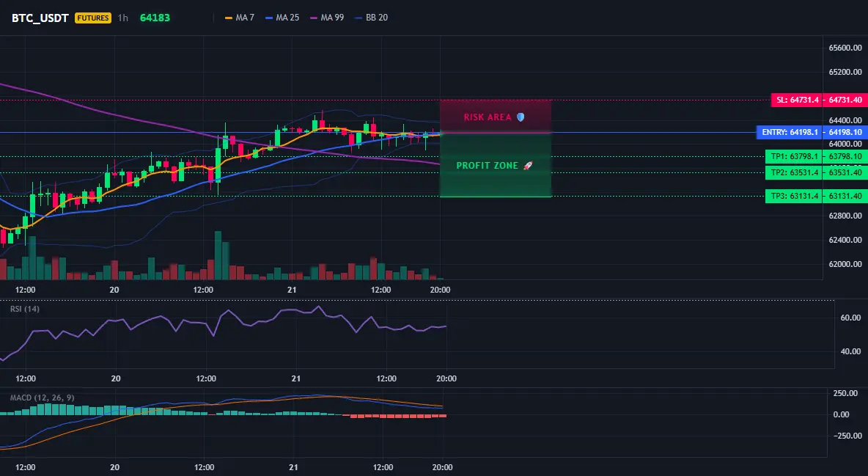Click the green TP2: 63531.4 label
Image resolution: width=868 pixels, height=476 pixels.
(x=794, y=172)
